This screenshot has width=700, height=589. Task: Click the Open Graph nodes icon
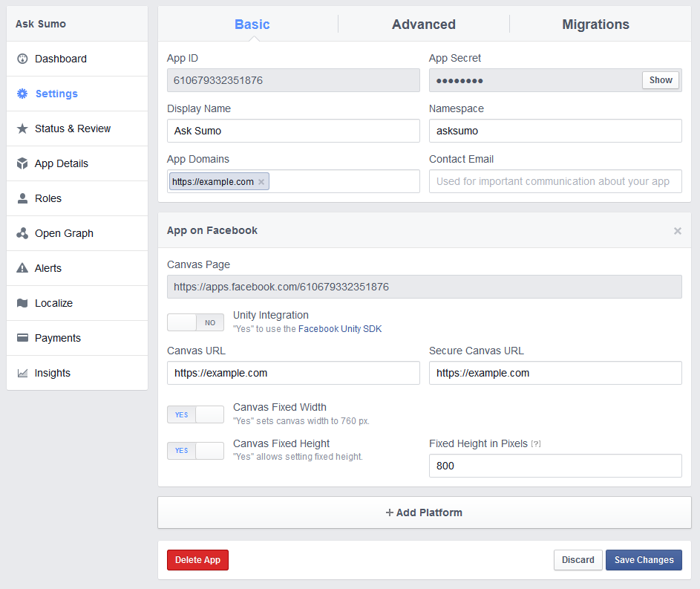(22, 233)
